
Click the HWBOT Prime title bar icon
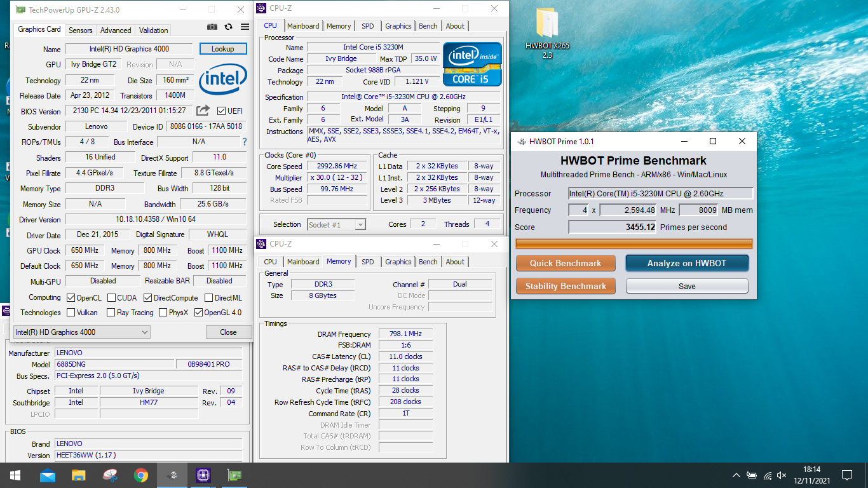click(x=521, y=141)
